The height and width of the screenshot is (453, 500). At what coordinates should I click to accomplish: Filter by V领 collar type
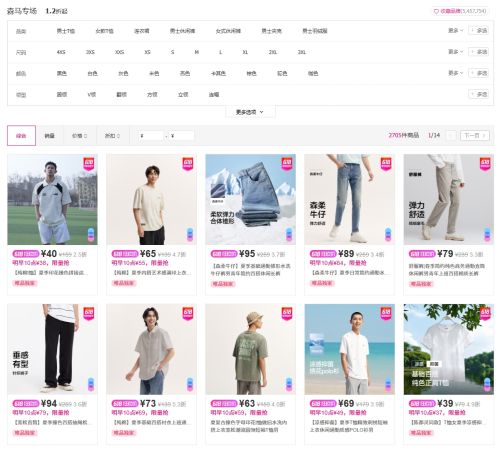tap(92, 95)
